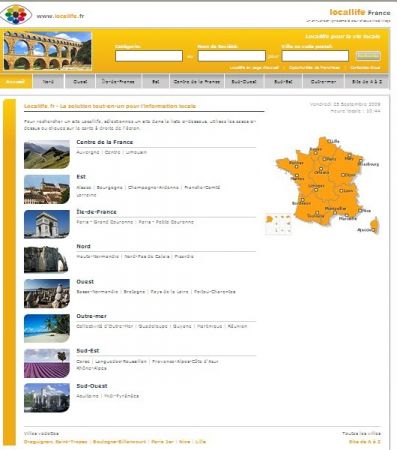
Task: Open the Bretagne link under Ouest
Action: click(x=134, y=292)
